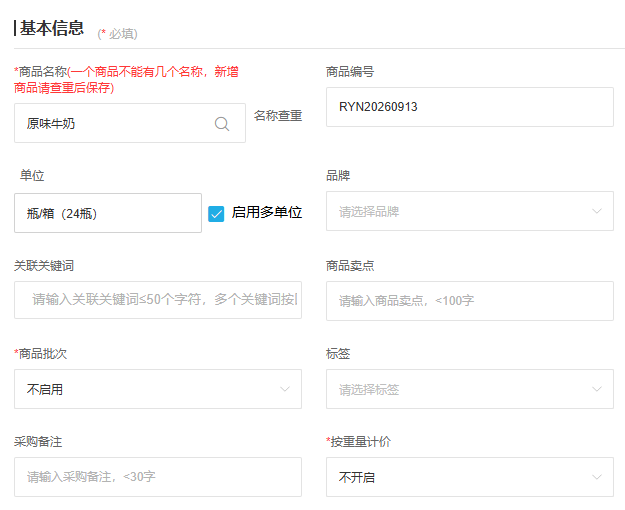Click the 基本信息 section heading
This screenshot has height=510, width=625.
[52, 28]
